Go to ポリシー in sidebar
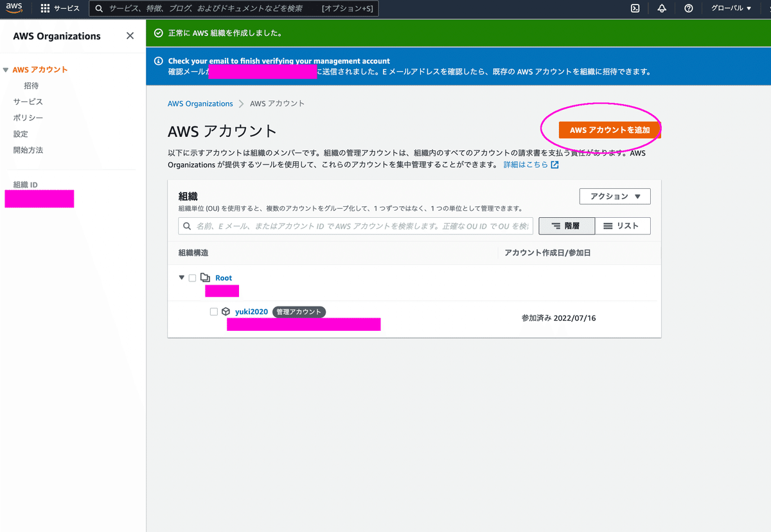 coord(28,118)
